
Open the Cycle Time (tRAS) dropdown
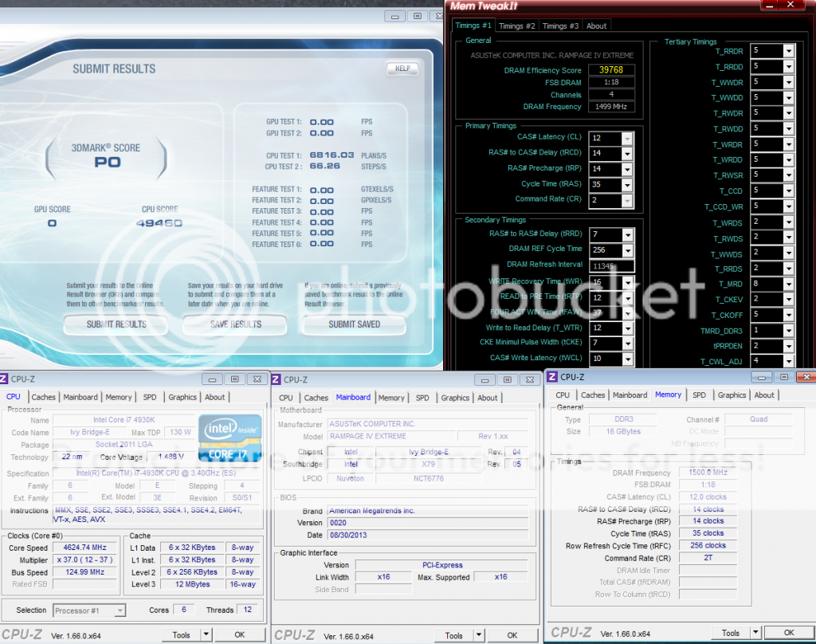pyautogui.click(x=626, y=184)
